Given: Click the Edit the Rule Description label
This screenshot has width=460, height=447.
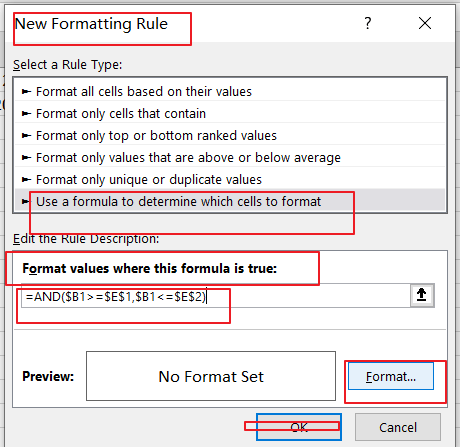Looking at the screenshot, I should 86,239.
